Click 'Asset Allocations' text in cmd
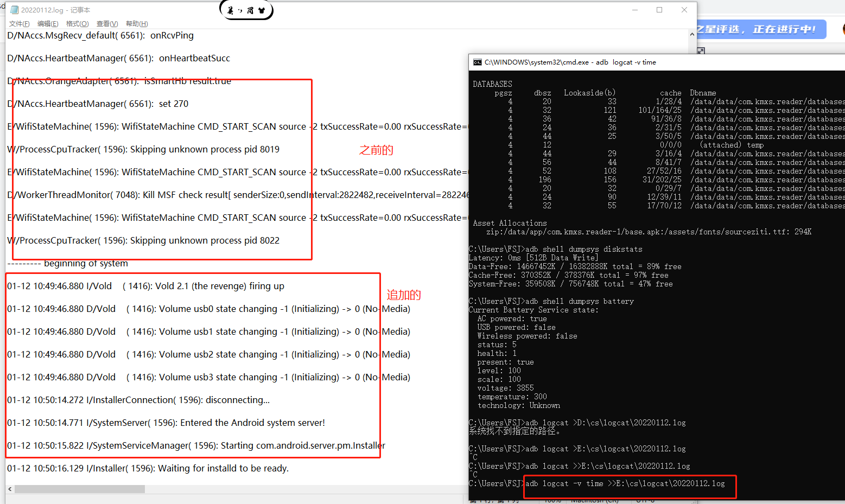The width and height of the screenshot is (845, 504). tap(510, 223)
